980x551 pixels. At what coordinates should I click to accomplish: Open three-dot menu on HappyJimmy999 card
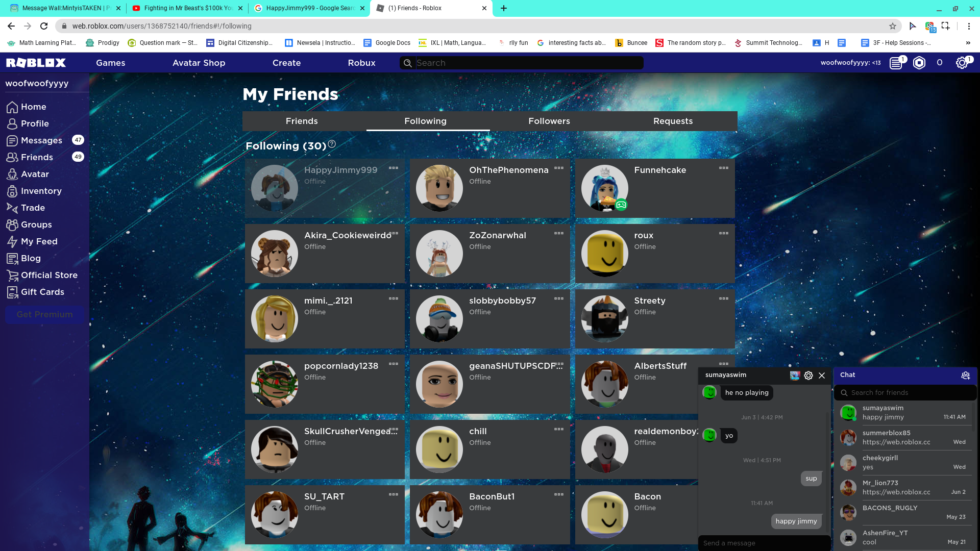(x=394, y=168)
